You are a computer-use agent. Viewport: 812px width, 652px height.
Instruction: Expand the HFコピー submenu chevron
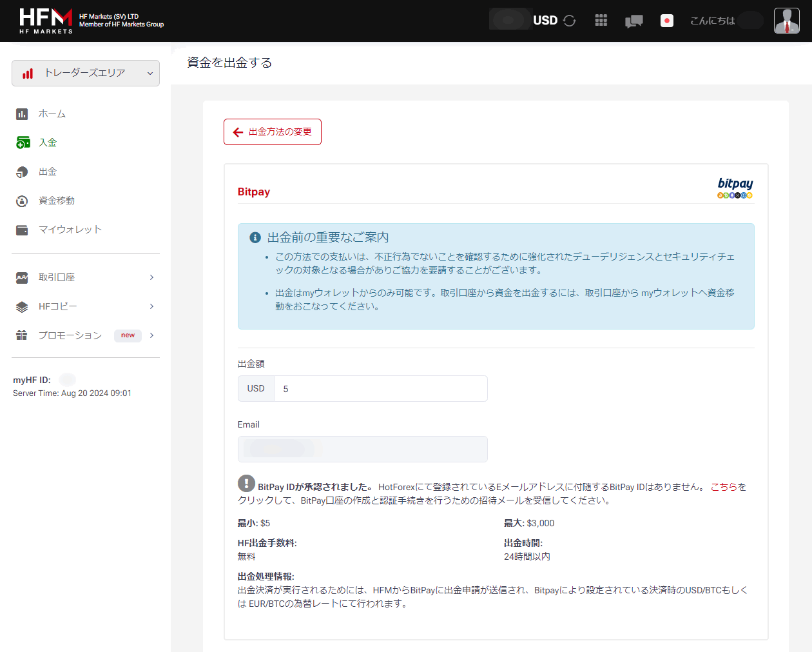[x=151, y=306]
